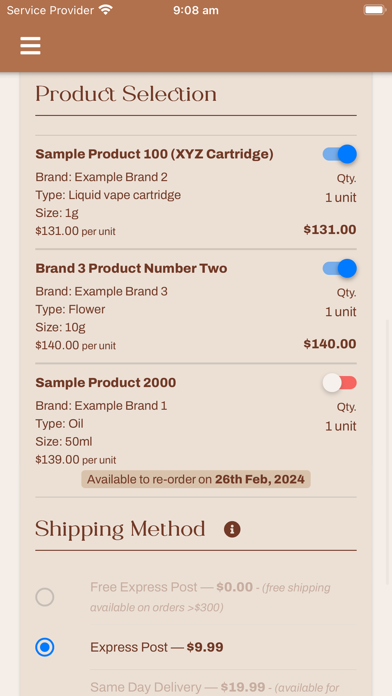Viewport: 392px width, 696px height.
Task: Tap 1 unit quantity for Brand 3 Product
Action: 341,312
